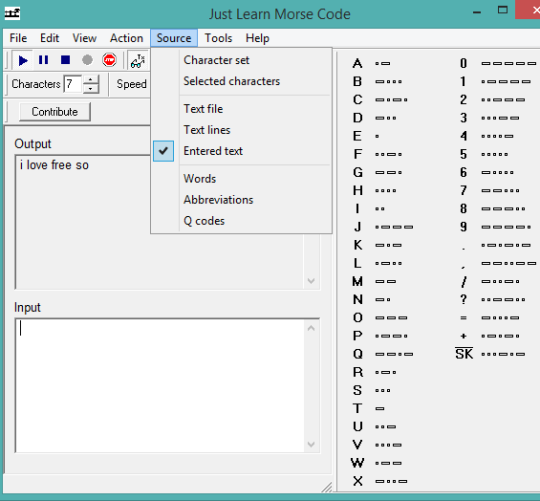Click the letter X in Morse chart
Screen dimensions: 540x501
[x=357, y=481]
